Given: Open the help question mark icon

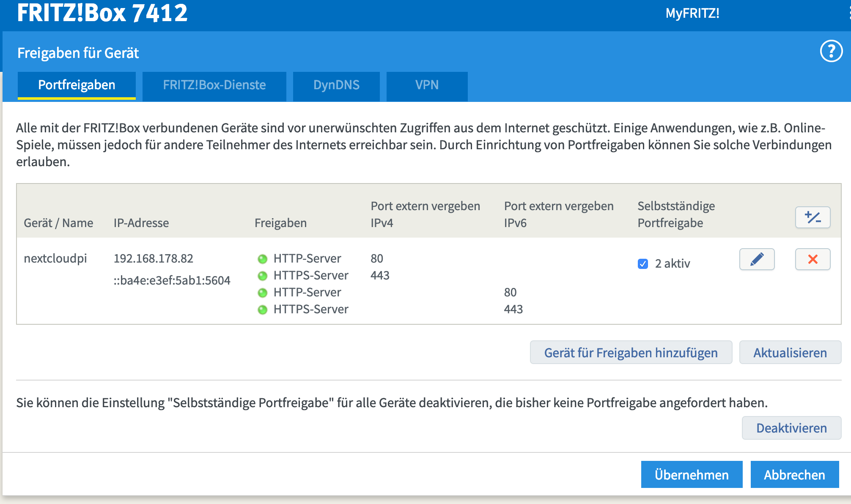Looking at the screenshot, I should click(831, 51).
